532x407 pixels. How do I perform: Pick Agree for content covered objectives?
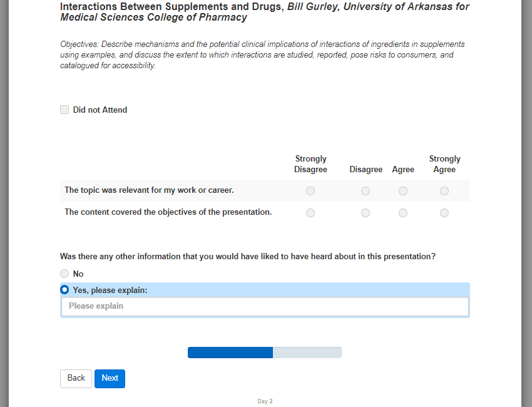[403, 213]
